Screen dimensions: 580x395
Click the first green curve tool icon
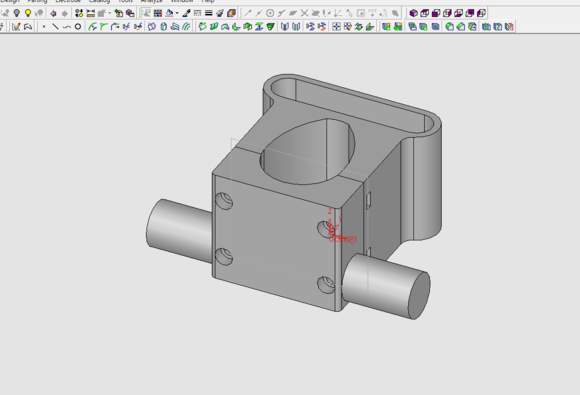pos(92,27)
